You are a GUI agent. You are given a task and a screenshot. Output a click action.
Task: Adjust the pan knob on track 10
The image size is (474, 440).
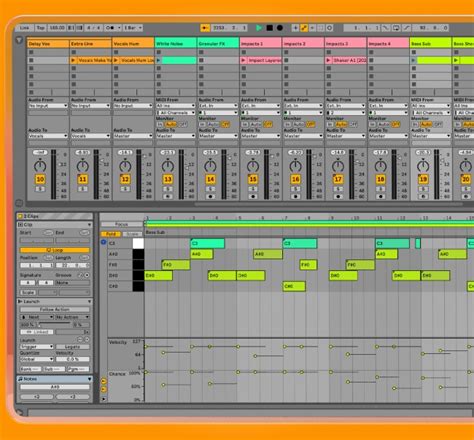pos(40,165)
